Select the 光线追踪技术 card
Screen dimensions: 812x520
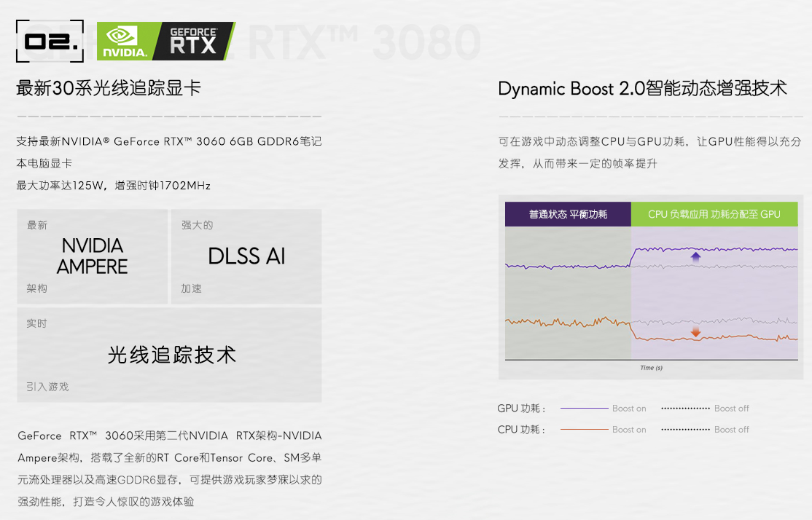169,355
